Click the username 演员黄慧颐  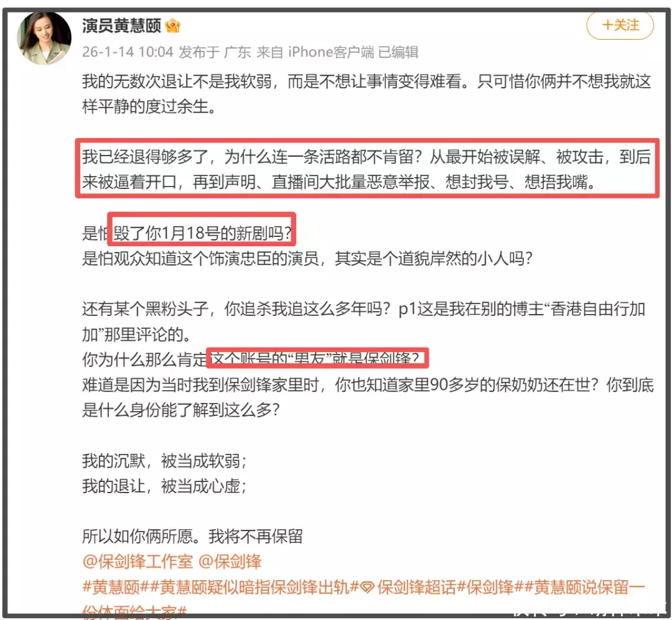121,25
